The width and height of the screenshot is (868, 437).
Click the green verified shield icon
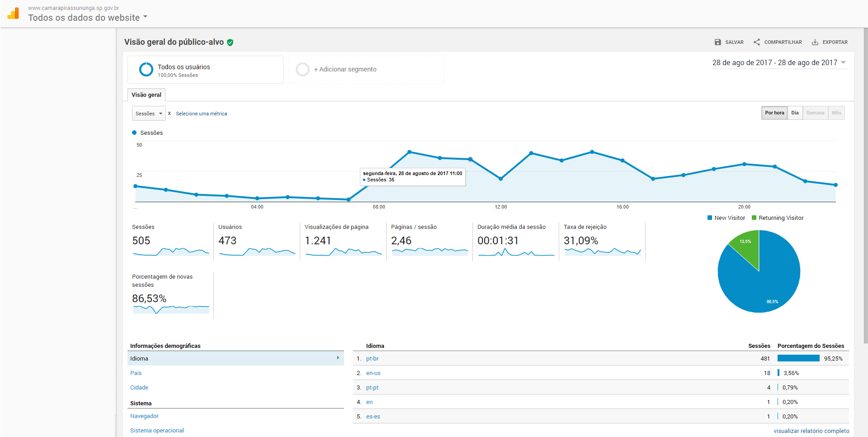click(x=230, y=43)
